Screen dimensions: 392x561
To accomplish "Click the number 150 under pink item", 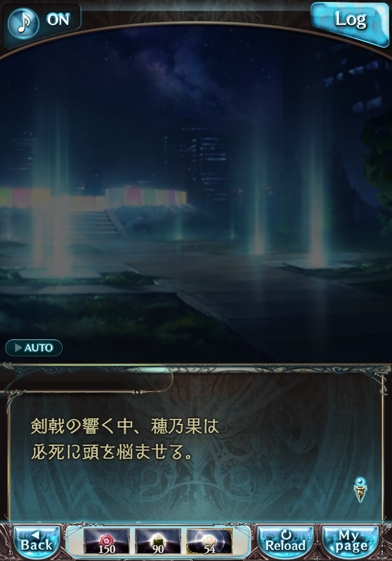I will pyautogui.click(x=107, y=549).
